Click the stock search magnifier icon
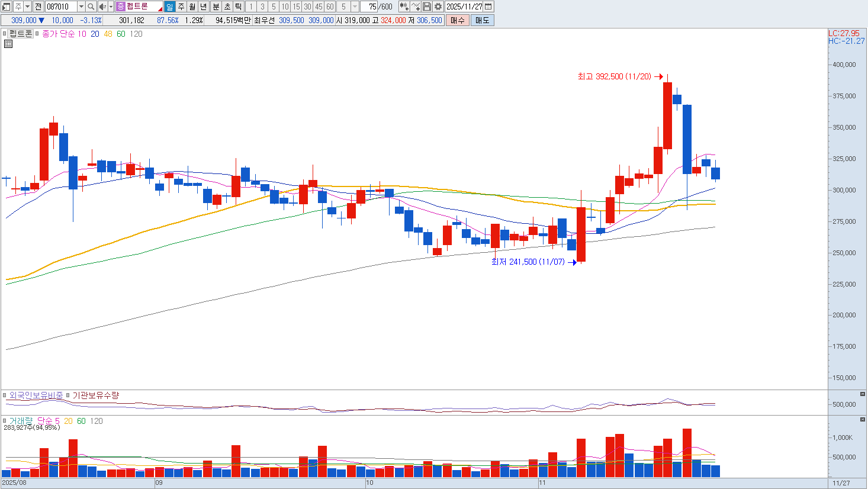The image size is (868, 489). pos(91,7)
